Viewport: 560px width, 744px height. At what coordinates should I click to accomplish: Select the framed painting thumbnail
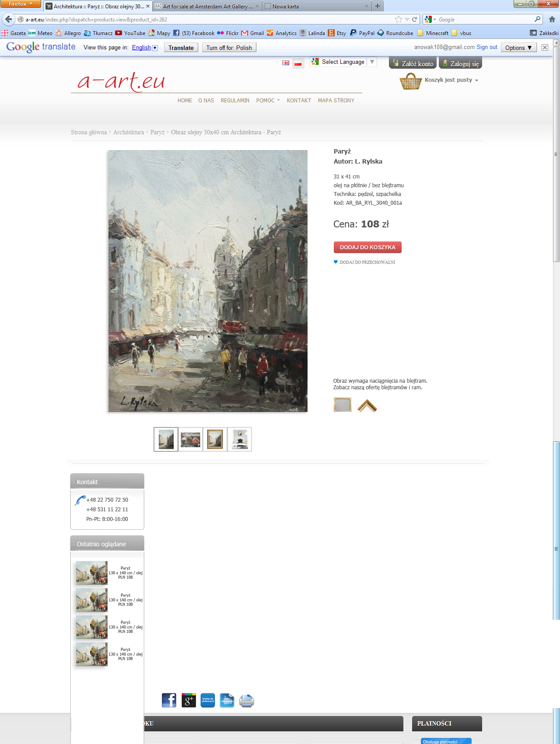click(215, 439)
